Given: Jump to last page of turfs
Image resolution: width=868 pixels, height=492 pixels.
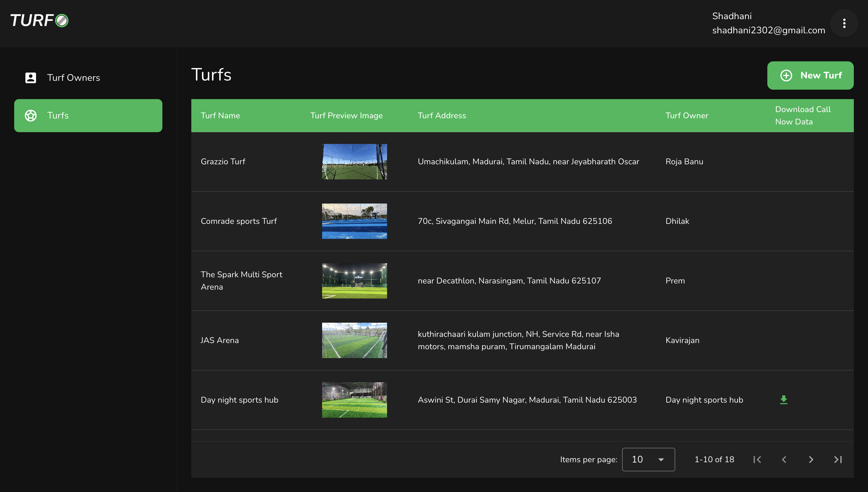Looking at the screenshot, I should click(838, 460).
